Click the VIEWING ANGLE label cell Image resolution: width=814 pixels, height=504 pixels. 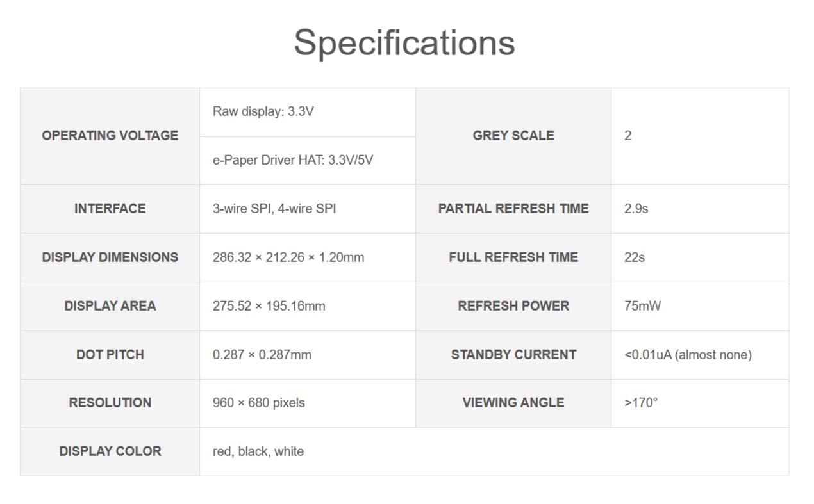[x=513, y=403]
